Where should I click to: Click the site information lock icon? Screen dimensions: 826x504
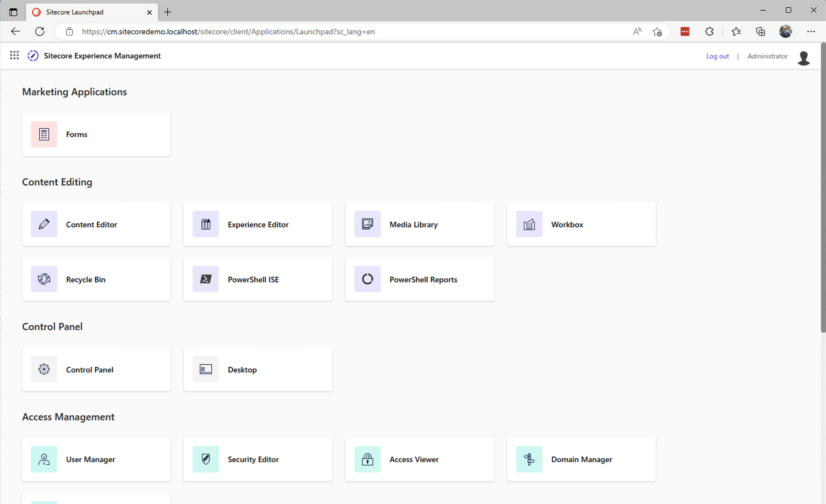[69, 31]
